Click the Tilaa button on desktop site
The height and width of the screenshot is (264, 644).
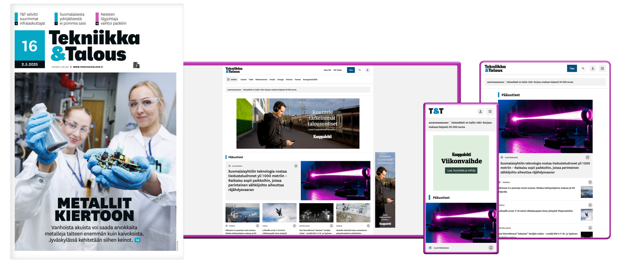(351, 70)
